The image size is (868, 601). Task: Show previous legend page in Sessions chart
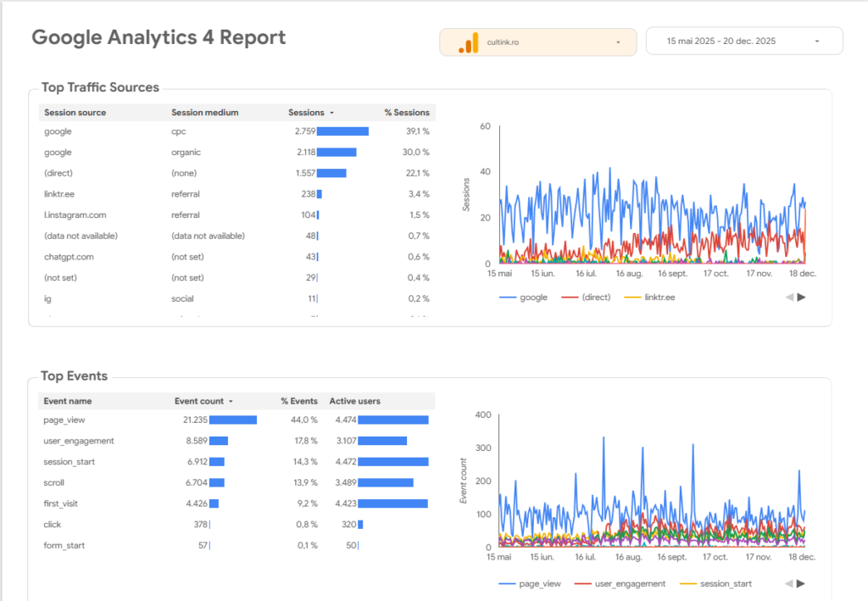tap(789, 297)
